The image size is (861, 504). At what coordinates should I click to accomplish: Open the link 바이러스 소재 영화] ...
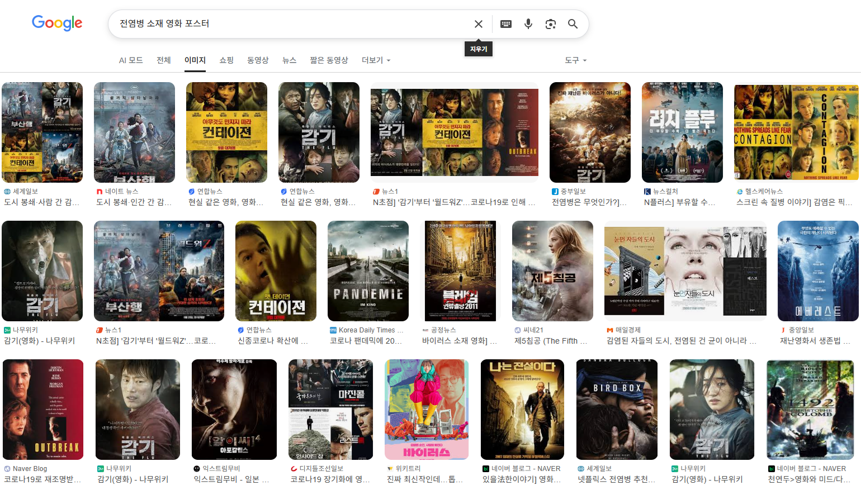[x=460, y=340]
